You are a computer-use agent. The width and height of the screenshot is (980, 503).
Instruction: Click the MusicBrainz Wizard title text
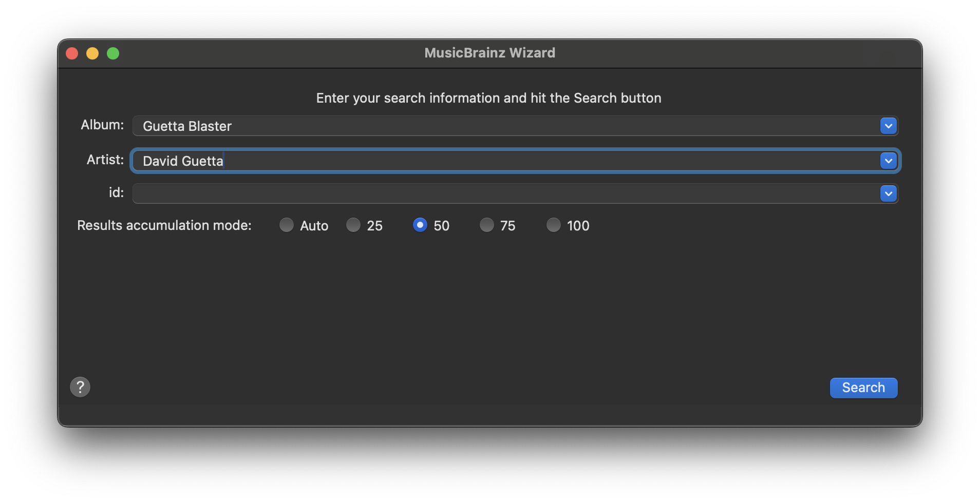click(489, 53)
